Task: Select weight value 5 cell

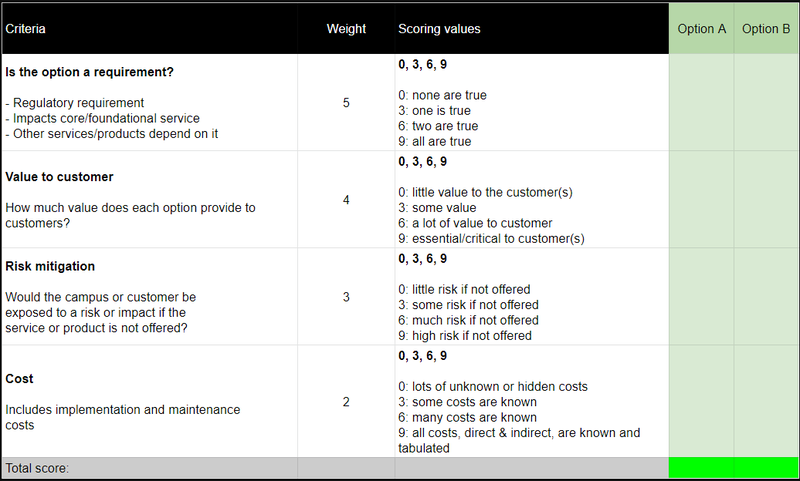Action: 346,102
